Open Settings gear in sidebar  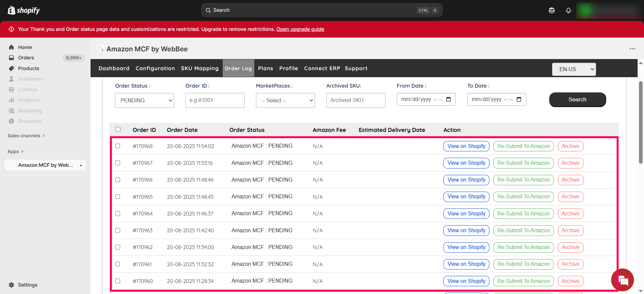pos(11,285)
